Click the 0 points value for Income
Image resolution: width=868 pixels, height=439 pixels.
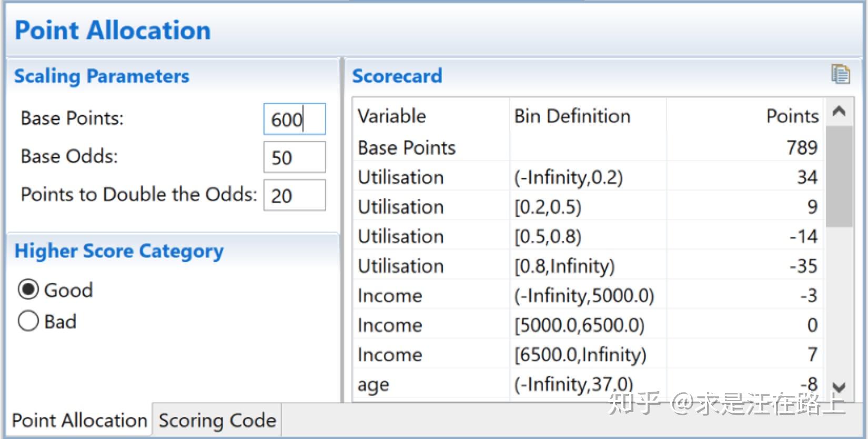pos(812,325)
